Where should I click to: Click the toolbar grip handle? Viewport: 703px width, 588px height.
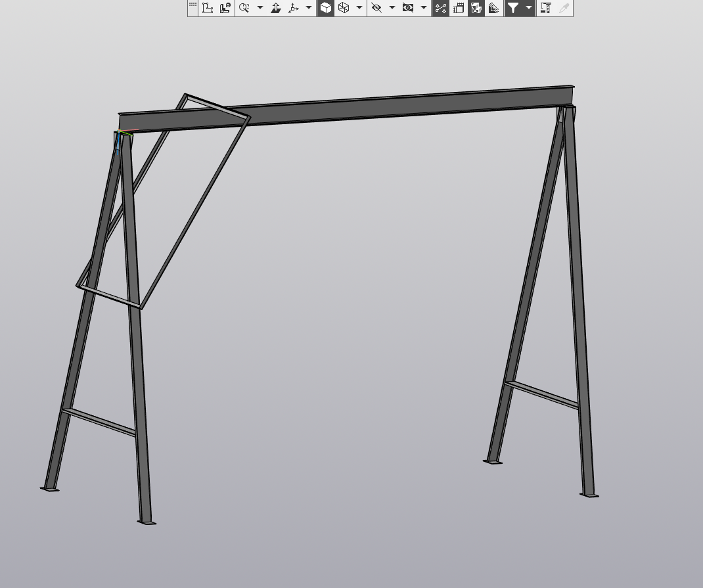click(x=193, y=5)
